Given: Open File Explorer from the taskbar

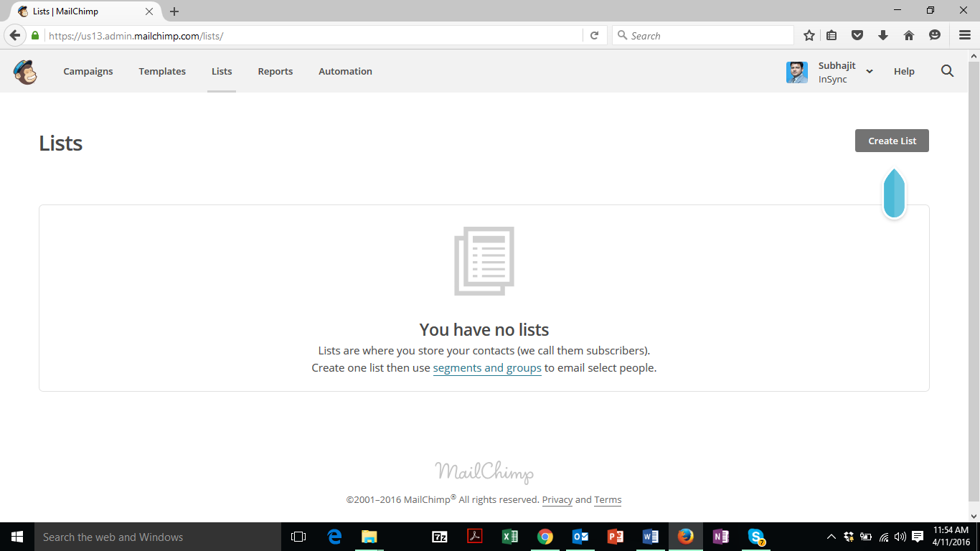Looking at the screenshot, I should (369, 537).
